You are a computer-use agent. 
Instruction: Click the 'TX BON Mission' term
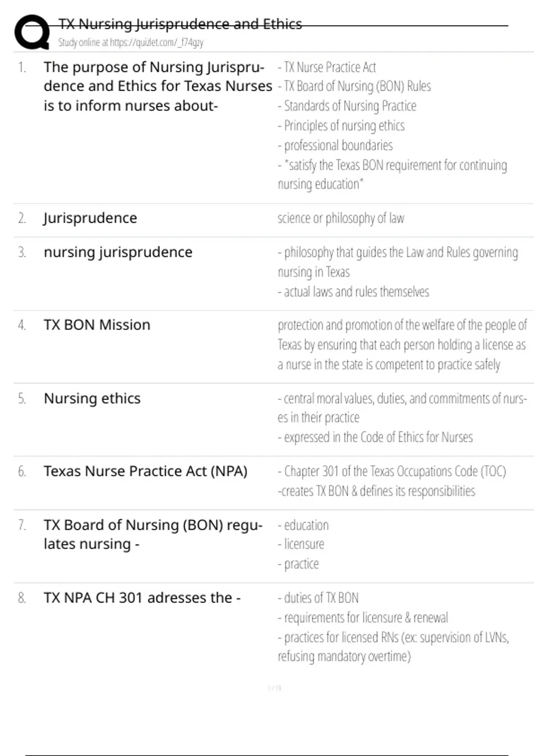click(x=97, y=325)
